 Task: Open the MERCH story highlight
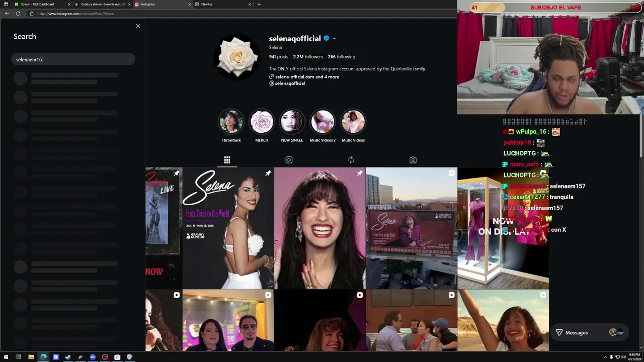click(262, 125)
